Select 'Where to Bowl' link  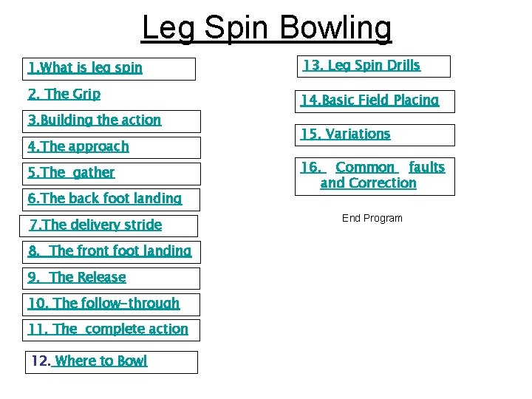click(100, 361)
